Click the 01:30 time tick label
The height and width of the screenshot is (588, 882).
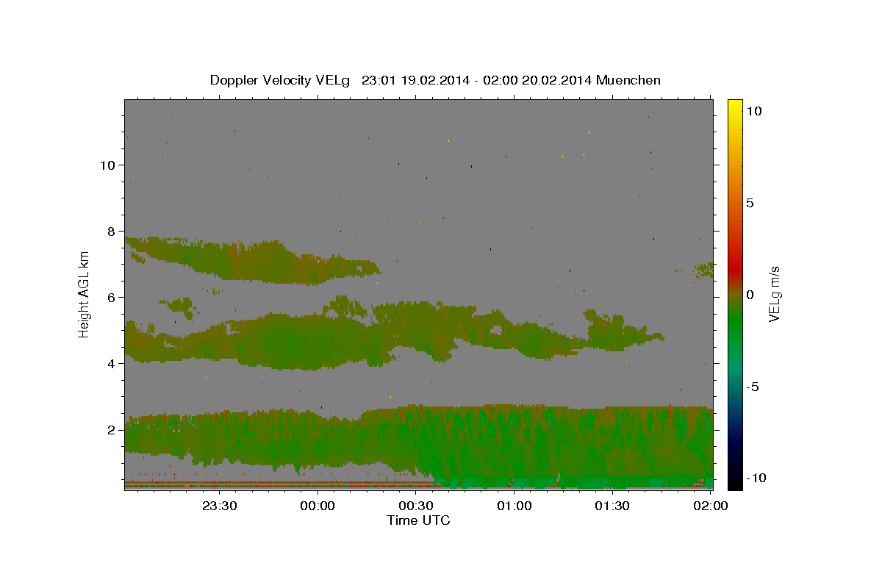pyautogui.click(x=612, y=506)
